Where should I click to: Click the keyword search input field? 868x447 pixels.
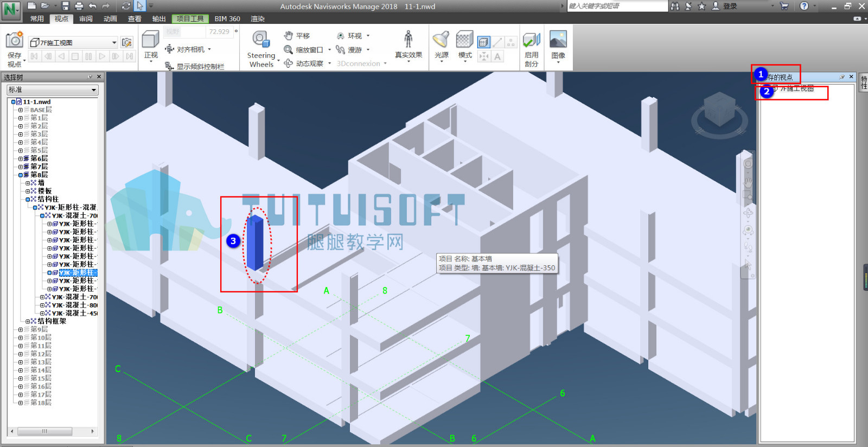(617, 6)
